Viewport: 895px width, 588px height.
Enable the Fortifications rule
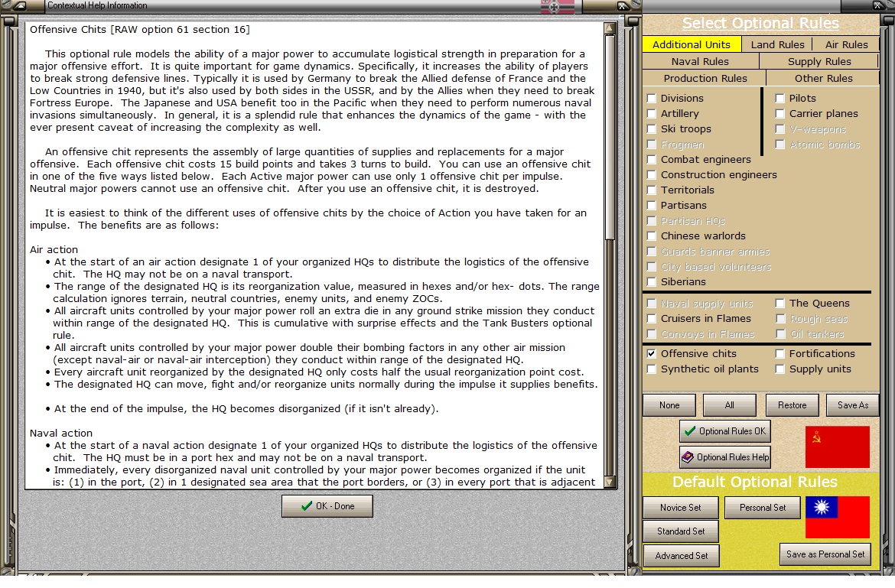tap(779, 353)
